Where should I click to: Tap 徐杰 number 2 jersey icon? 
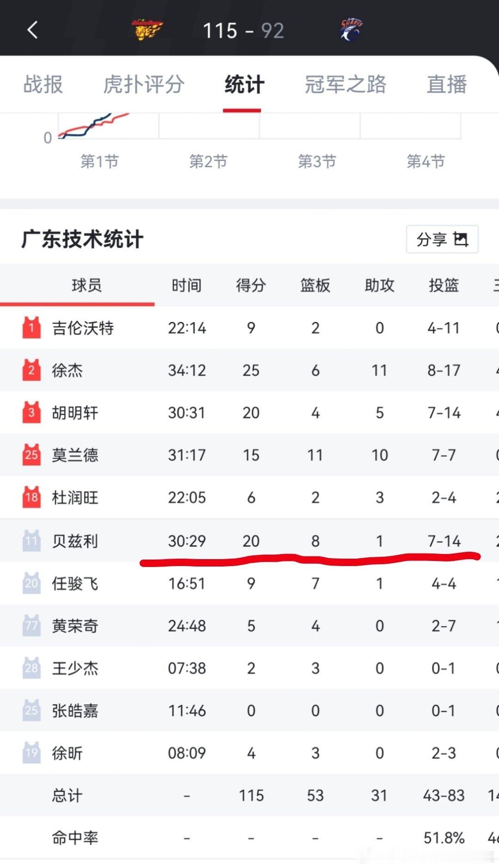pyautogui.click(x=31, y=370)
